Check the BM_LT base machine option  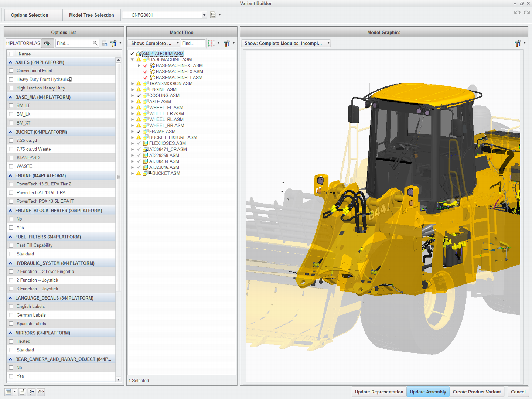point(11,105)
